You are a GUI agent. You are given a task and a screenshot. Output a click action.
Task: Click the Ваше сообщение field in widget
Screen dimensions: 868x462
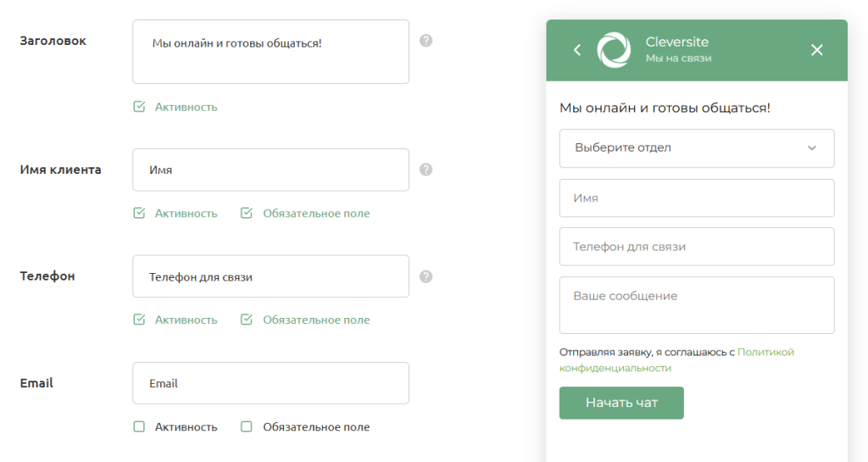[x=697, y=305]
